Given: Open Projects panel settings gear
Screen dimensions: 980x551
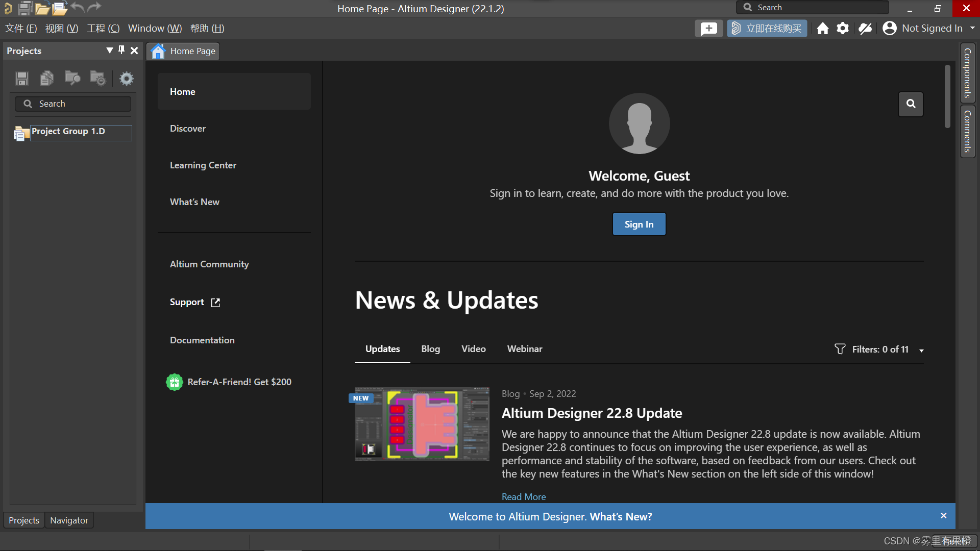Looking at the screenshot, I should point(126,79).
